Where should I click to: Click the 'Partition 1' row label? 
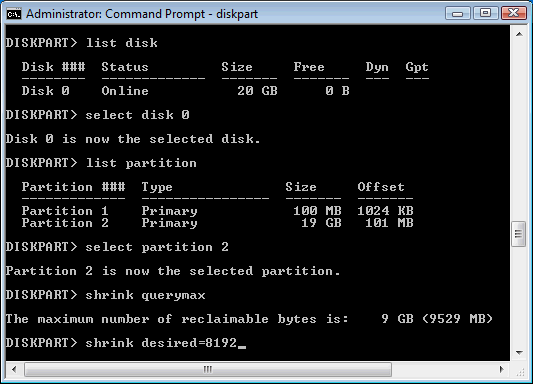[65, 211]
